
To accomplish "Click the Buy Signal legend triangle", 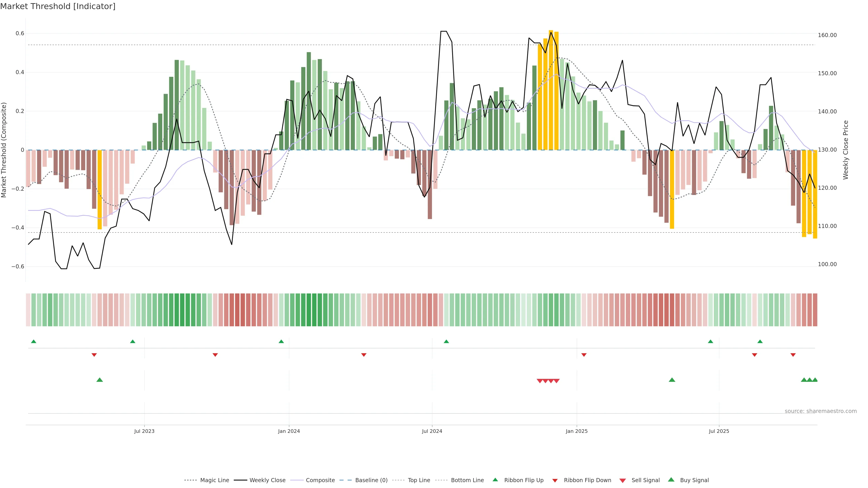I will [671, 480].
